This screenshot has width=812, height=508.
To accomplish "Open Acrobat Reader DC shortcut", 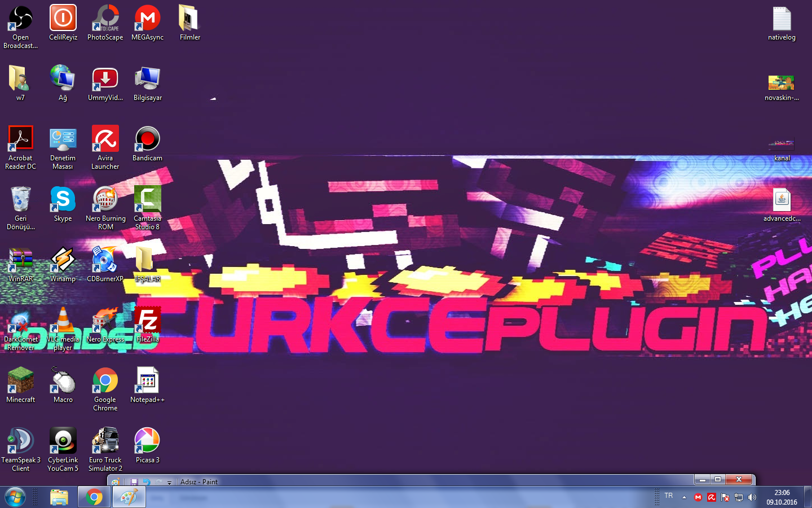I will point(20,147).
